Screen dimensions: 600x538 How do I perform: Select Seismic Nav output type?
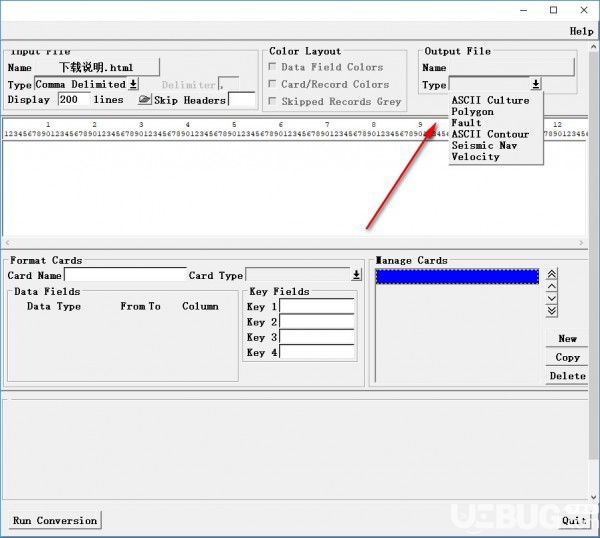tap(484, 145)
